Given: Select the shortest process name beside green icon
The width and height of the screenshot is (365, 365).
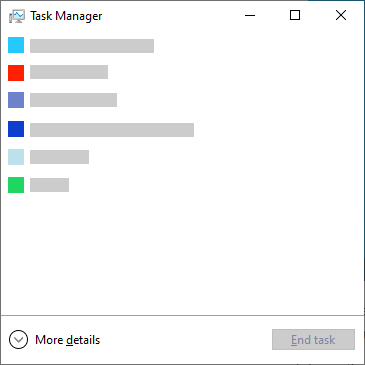Looking at the screenshot, I should click(49, 185).
